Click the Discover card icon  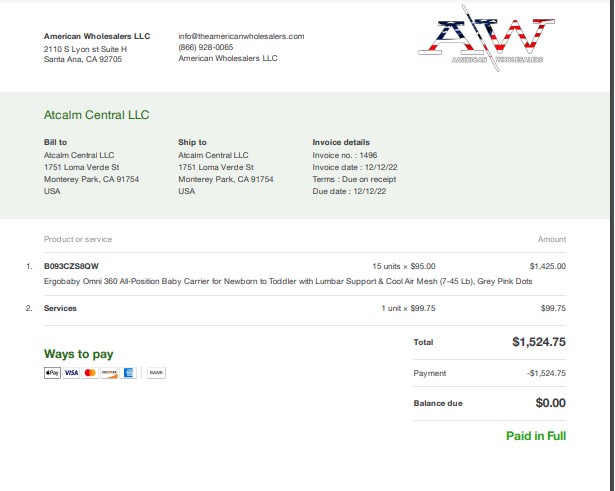(x=109, y=373)
